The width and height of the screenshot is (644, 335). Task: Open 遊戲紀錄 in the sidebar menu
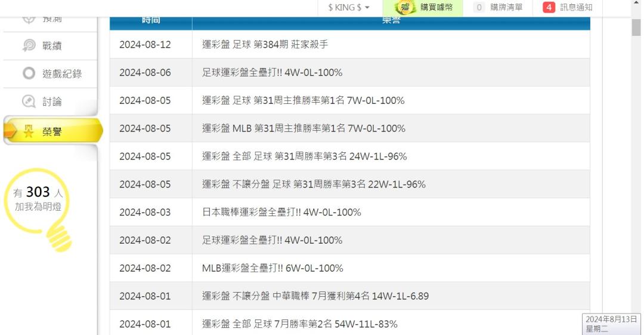[x=50, y=73]
